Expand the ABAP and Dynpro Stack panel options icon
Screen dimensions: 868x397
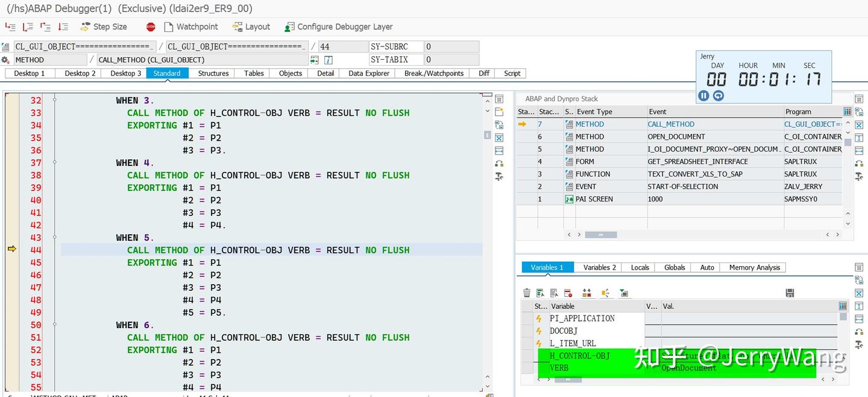[x=859, y=98]
